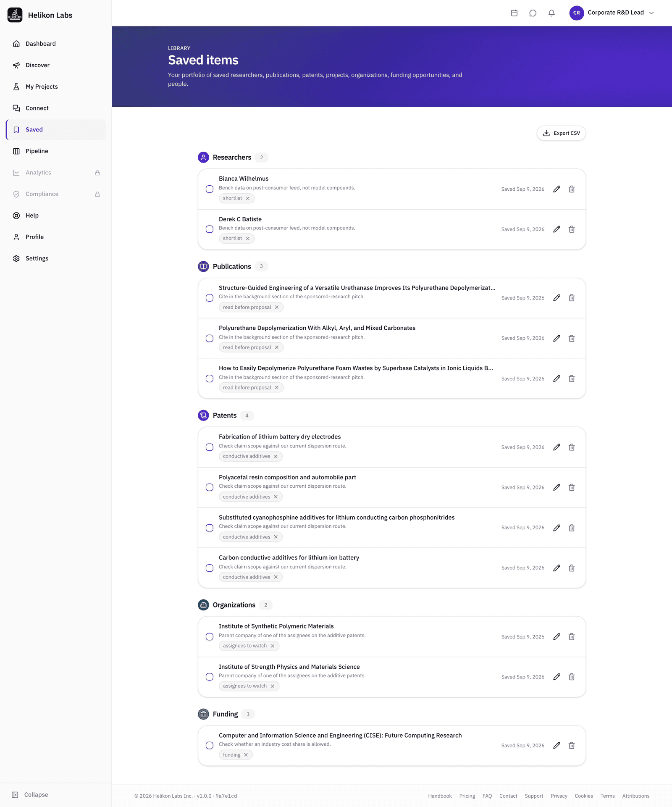672x807 pixels.
Task: Remove assignees to watch tag from Synthetic Polymeric Materials
Action: coord(273,646)
